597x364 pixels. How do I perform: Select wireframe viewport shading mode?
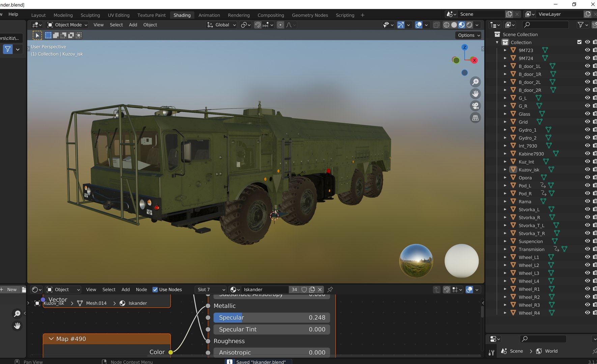click(x=446, y=25)
